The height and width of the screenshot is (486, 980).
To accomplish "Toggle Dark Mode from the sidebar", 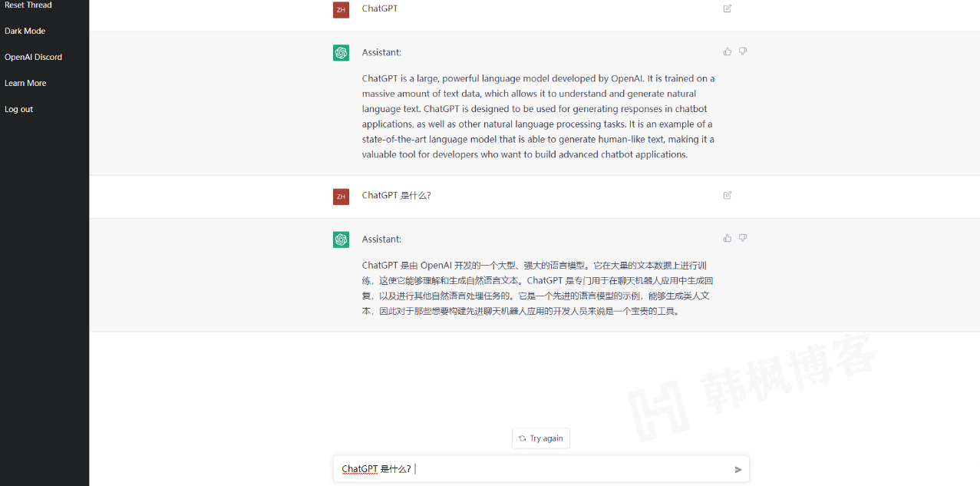I will tap(24, 31).
